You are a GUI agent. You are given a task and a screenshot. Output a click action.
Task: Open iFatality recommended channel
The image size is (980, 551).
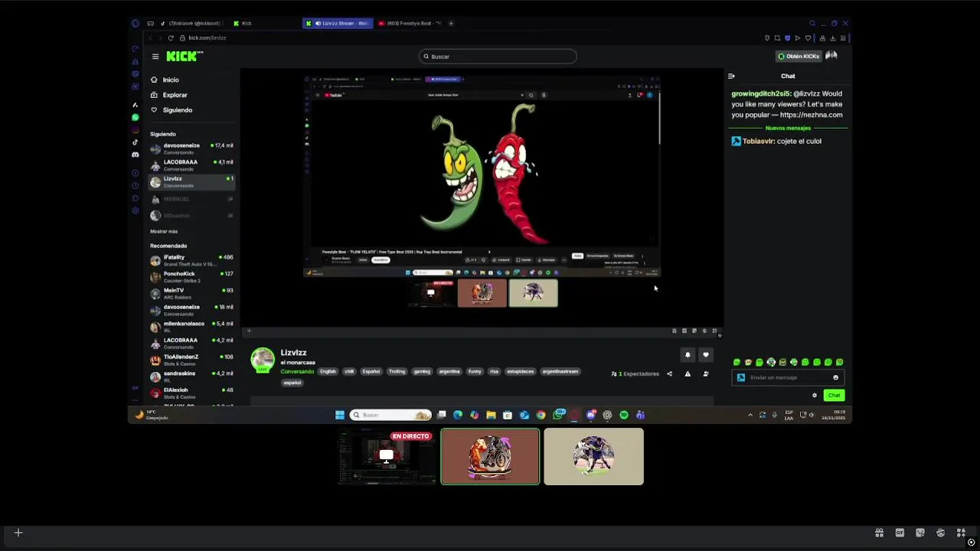click(191, 260)
